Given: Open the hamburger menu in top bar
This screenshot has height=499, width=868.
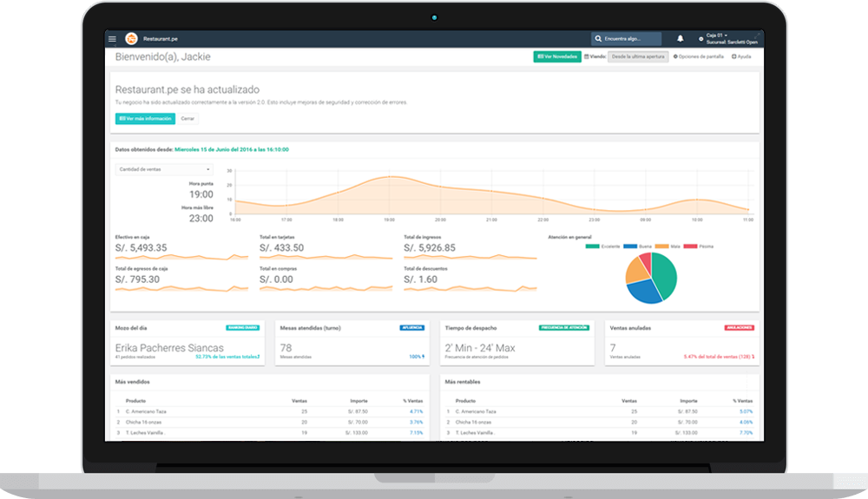Looking at the screenshot, I should pos(112,39).
